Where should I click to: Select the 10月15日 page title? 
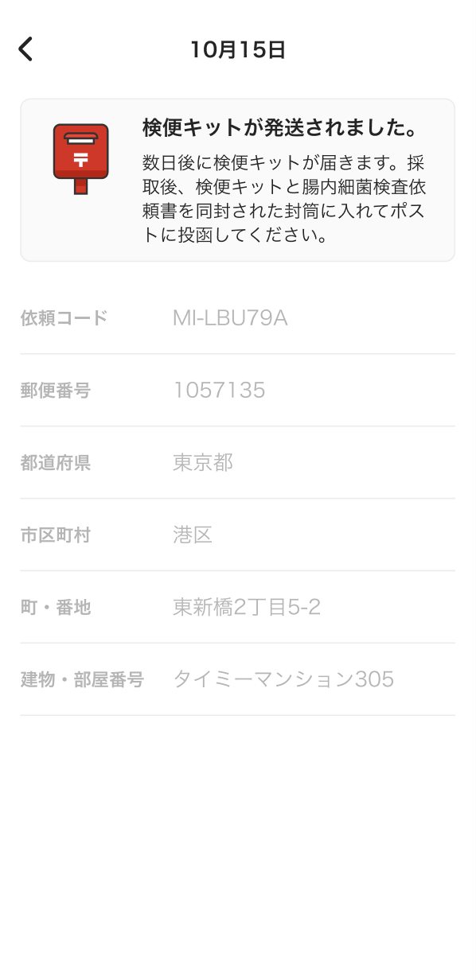pyautogui.click(x=238, y=49)
